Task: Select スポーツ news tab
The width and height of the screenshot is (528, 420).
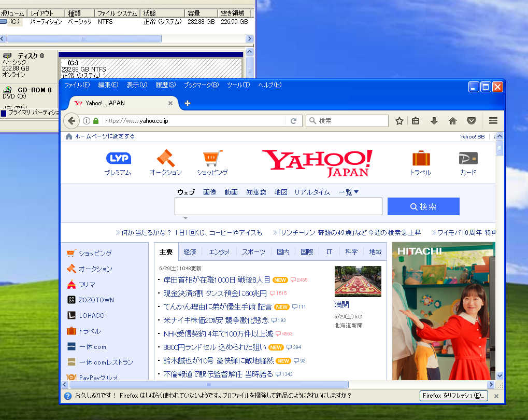Action: (253, 252)
